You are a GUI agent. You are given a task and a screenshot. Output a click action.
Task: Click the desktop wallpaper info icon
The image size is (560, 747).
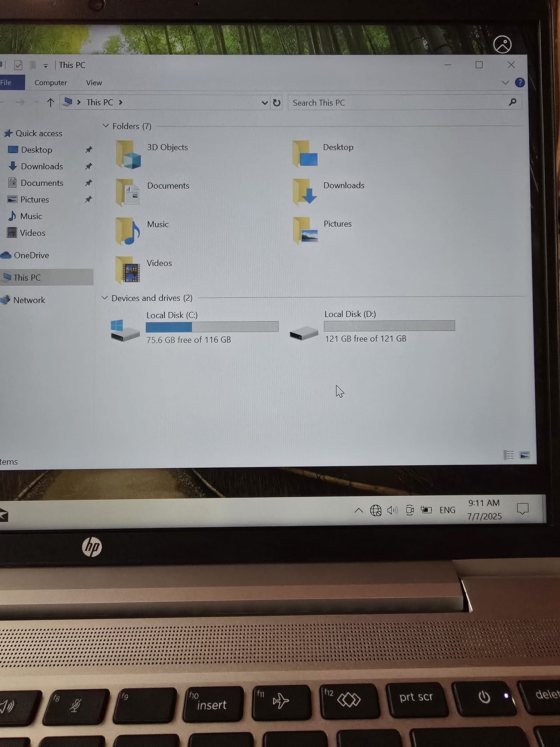(x=502, y=45)
